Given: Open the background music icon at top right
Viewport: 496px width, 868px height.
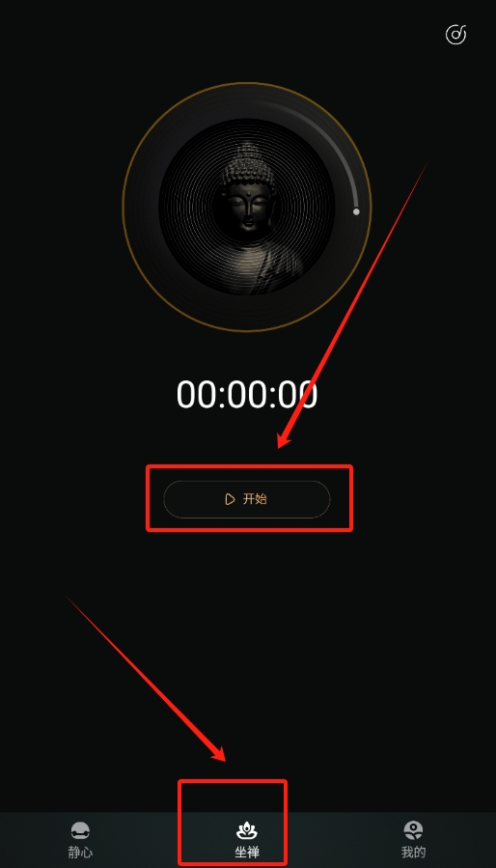Looking at the screenshot, I should tap(455, 35).
